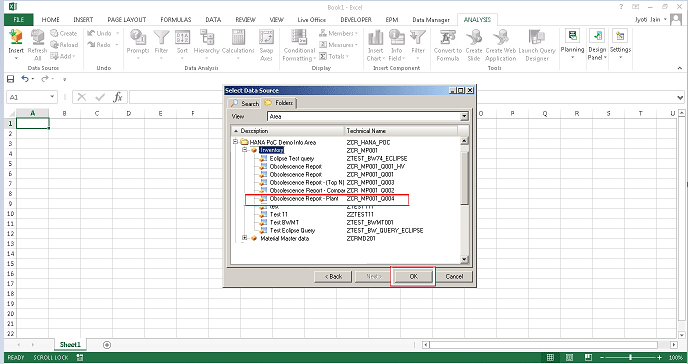Click the new sheet plus icon
Image resolution: width=688 pixels, height=364 pixels.
(107, 345)
